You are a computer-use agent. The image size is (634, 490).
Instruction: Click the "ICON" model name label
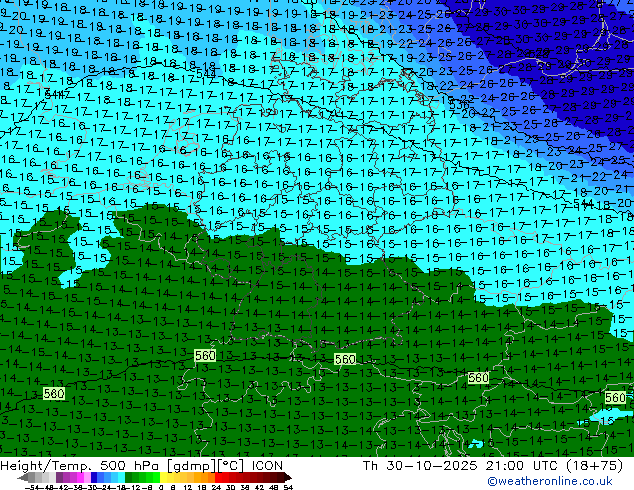[267, 465]
